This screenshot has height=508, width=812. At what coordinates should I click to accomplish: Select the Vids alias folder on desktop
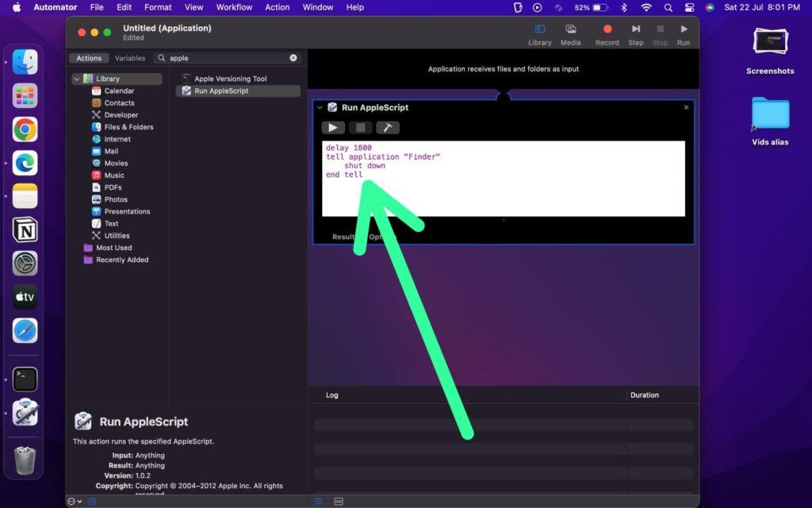[x=770, y=114]
